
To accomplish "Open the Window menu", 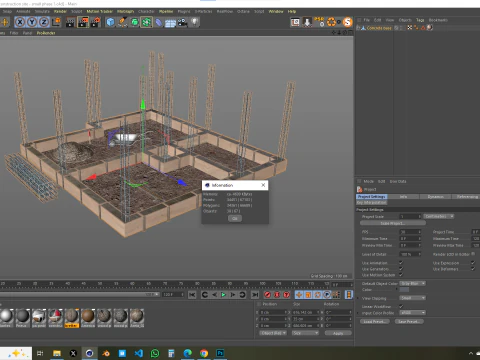I will point(276,11).
